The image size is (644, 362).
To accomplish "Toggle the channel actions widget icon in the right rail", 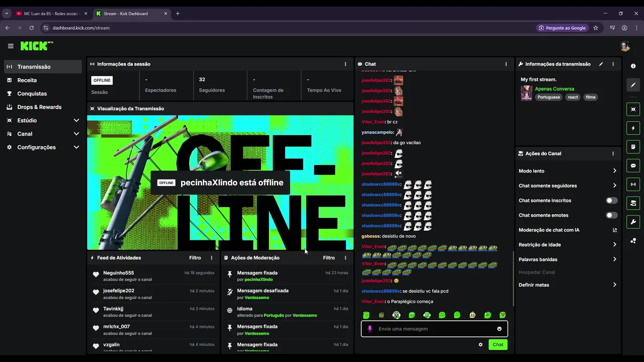I will [x=633, y=203].
